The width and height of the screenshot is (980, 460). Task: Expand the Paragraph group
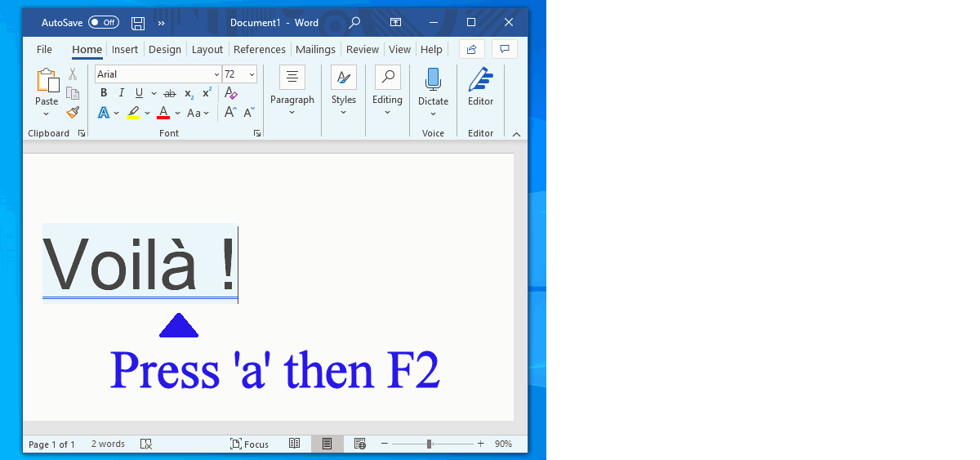(x=292, y=91)
